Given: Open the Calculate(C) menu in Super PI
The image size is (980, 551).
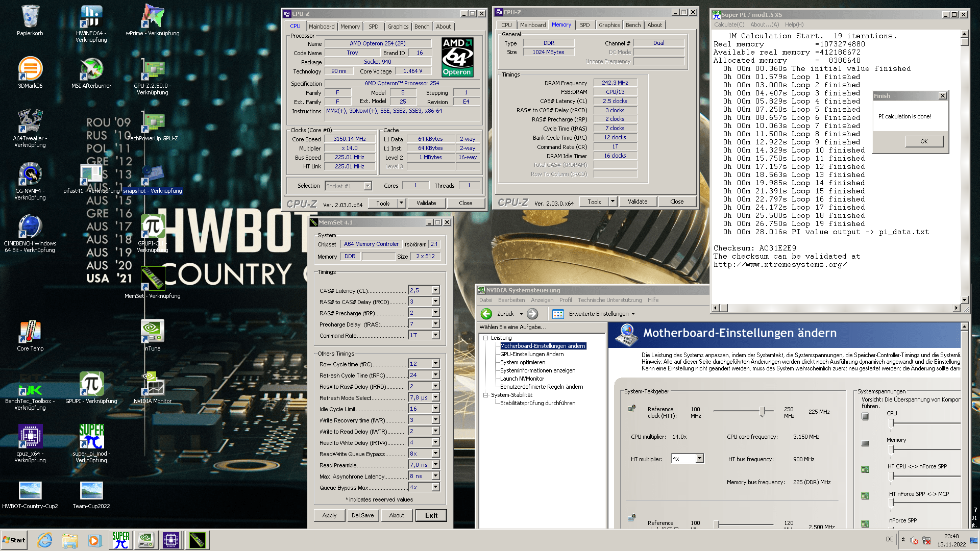Looking at the screenshot, I should click(729, 24).
